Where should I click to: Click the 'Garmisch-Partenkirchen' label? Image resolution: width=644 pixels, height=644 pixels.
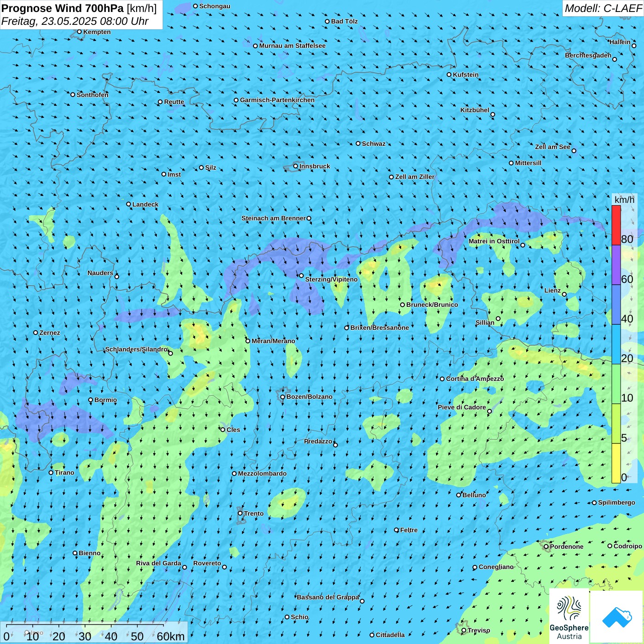277,100
